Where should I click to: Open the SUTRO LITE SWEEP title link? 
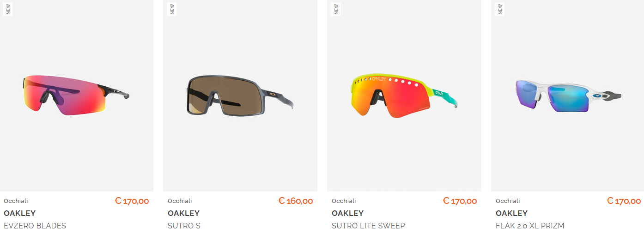tap(368, 226)
